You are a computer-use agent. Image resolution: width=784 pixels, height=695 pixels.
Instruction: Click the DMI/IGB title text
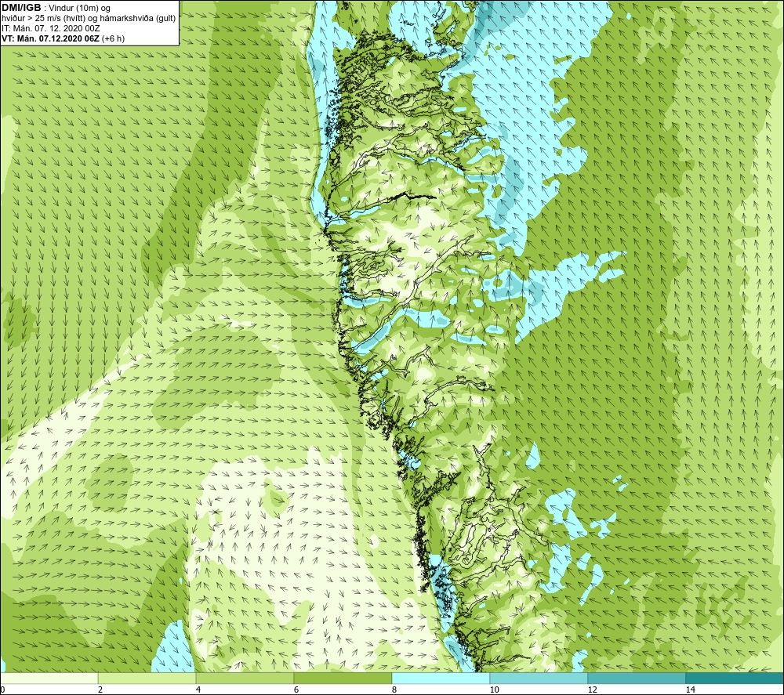21,8
